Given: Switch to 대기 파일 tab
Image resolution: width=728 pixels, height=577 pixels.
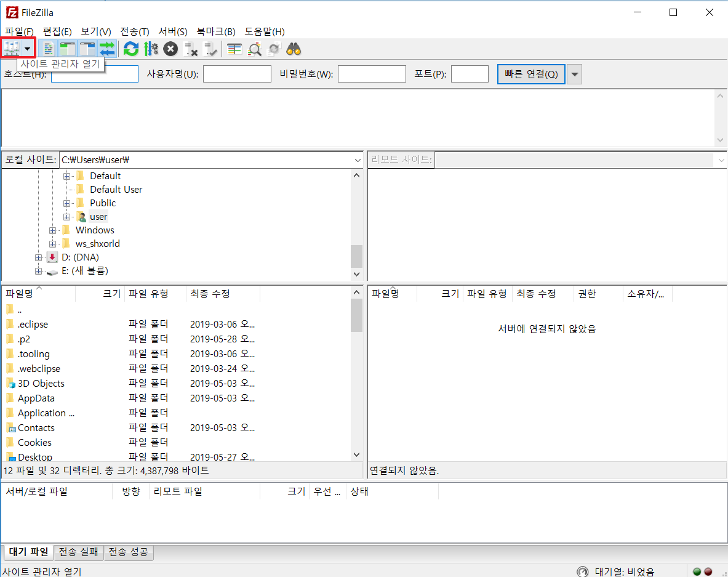Looking at the screenshot, I should 28,552.
